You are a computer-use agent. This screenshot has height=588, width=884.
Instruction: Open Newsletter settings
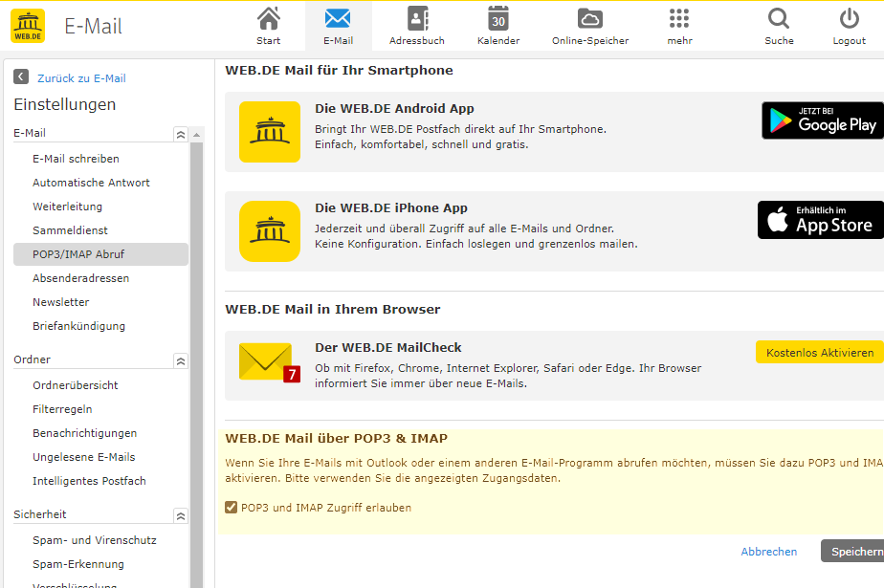click(x=61, y=302)
